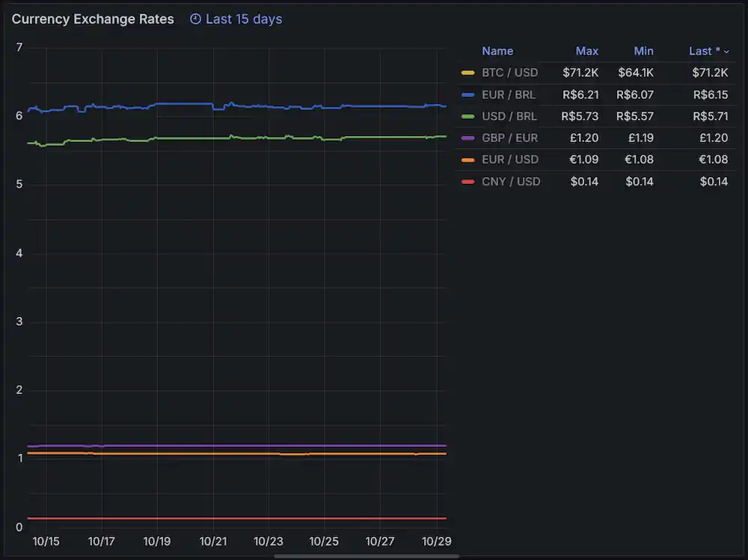The image size is (748, 560).
Task: Toggle GBP / EUR series visibility
Action: [509, 138]
